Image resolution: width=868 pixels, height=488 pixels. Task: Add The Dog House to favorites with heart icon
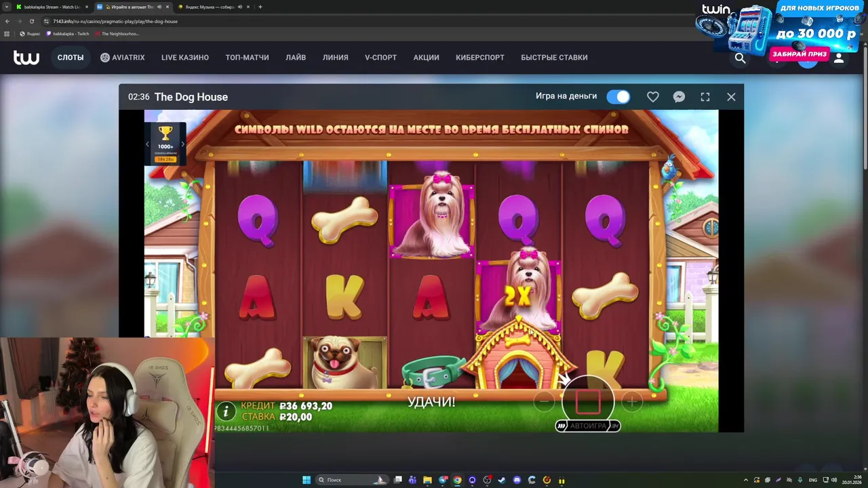coord(652,97)
